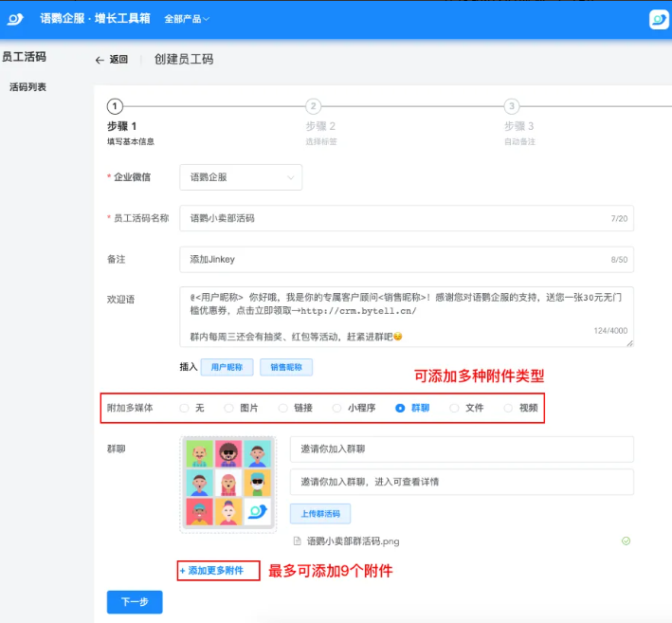
Task: Open 员工活码 section in sidebar
Action: (24, 57)
